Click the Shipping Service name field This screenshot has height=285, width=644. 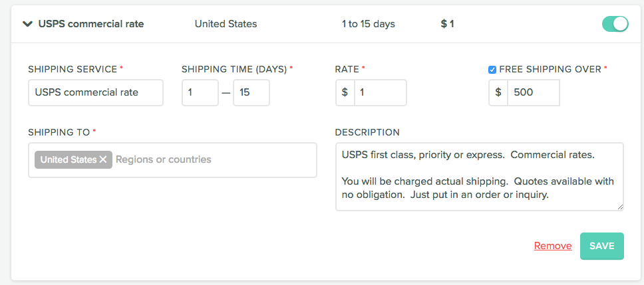pos(96,92)
